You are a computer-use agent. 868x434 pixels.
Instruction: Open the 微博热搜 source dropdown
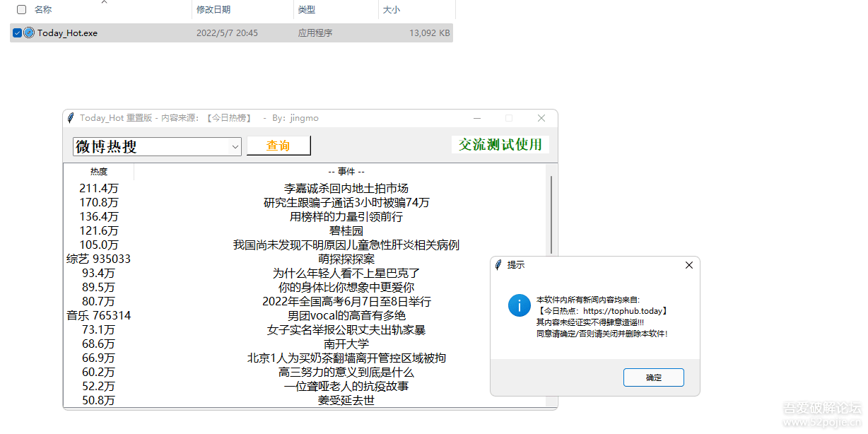tap(235, 146)
